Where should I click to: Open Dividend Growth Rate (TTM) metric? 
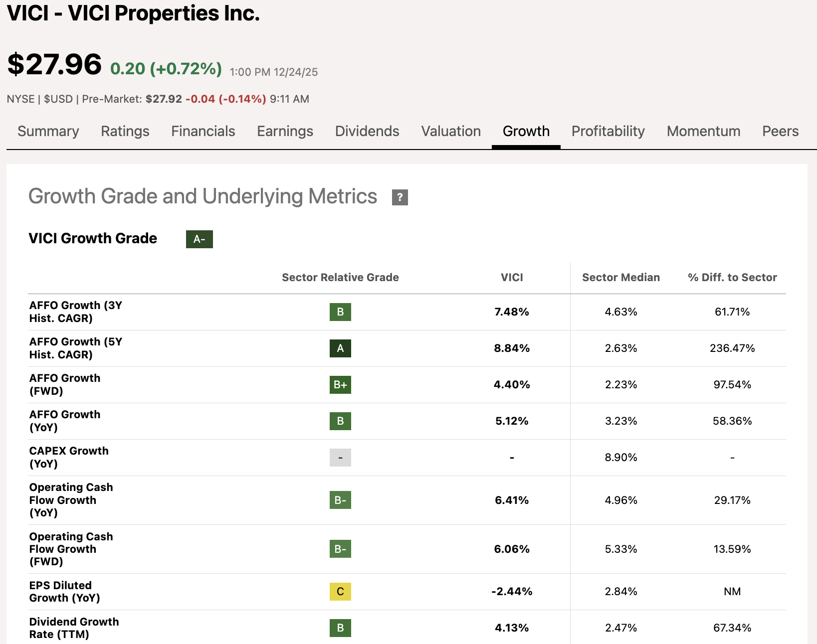tap(74, 628)
